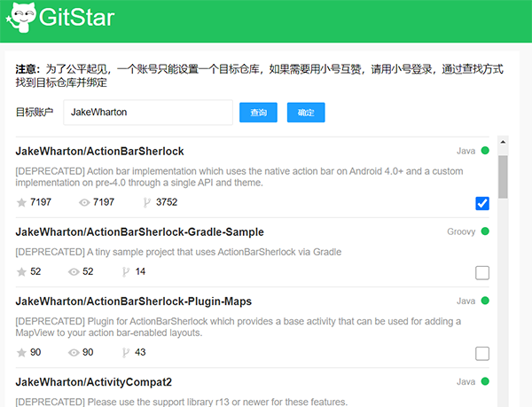Click the fork count 3752
This screenshot has height=407, width=532.
(167, 202)
